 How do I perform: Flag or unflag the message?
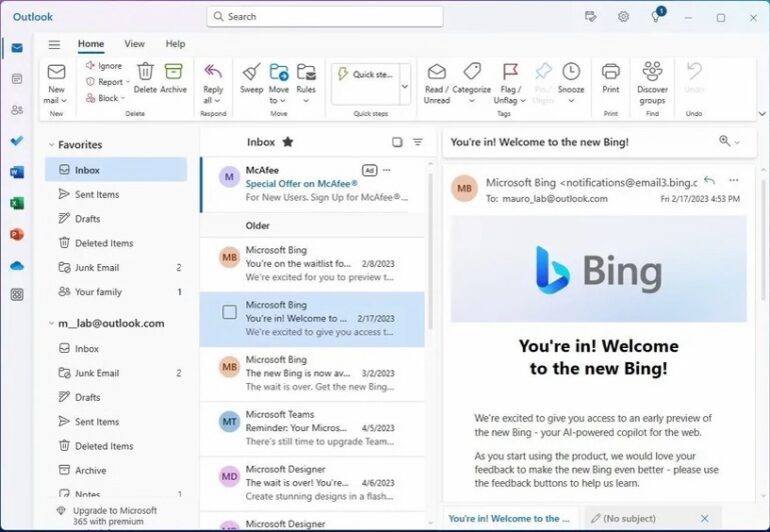pos(510,83)
